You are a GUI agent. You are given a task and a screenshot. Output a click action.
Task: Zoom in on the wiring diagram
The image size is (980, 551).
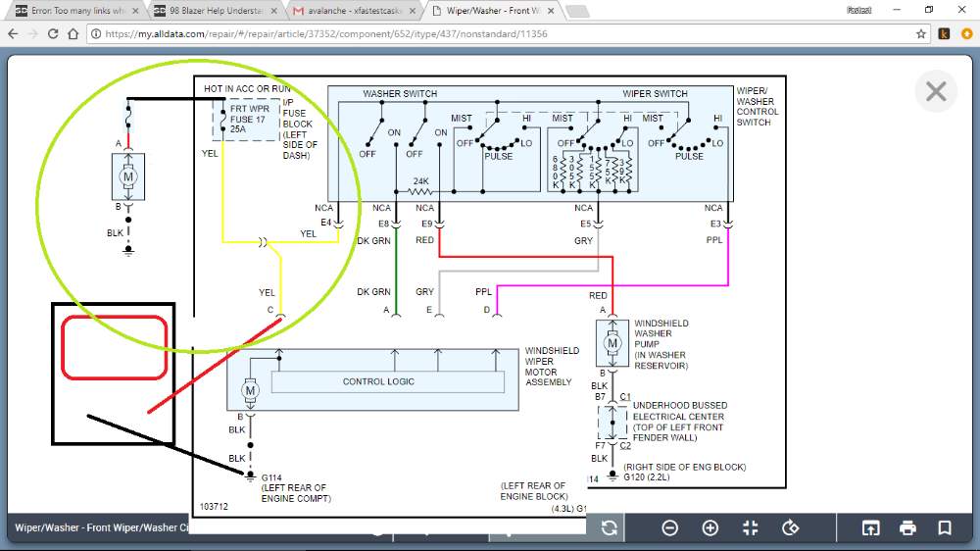coord(710,527)
